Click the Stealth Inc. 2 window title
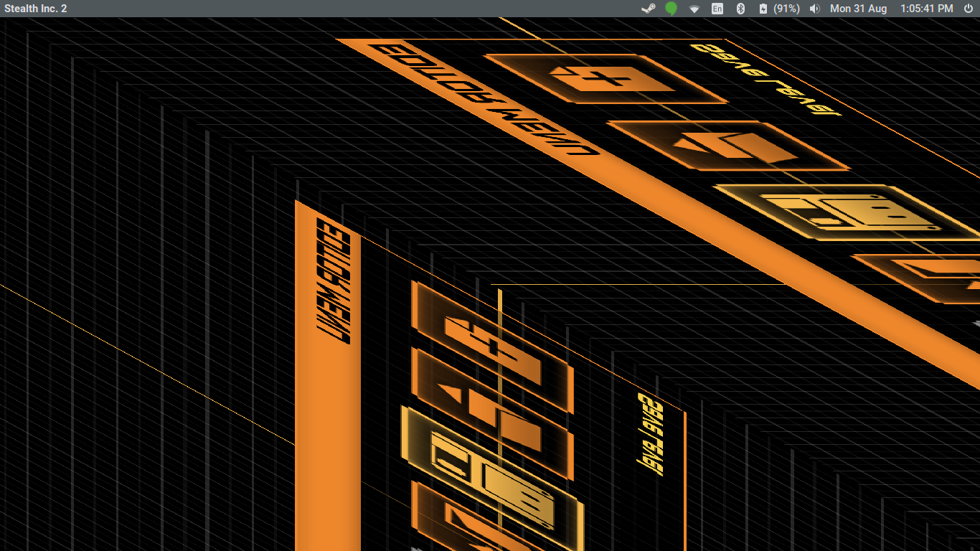The width and height of the screenshot is (980, 551). (36, 9)
